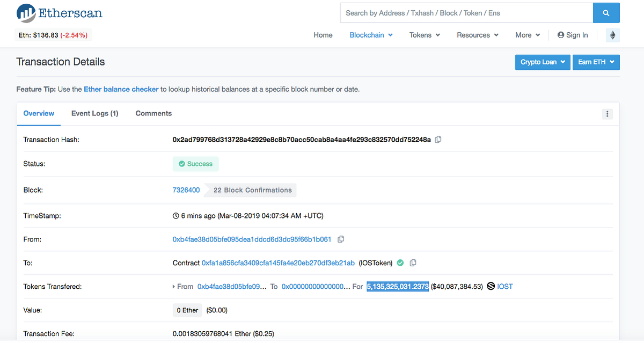Click the Success status badge
644x343 pixels.
(x=195, y=164)
